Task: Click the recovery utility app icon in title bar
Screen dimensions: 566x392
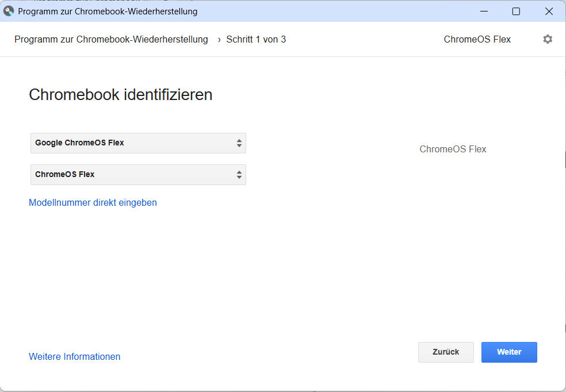Action: [8, 11]
